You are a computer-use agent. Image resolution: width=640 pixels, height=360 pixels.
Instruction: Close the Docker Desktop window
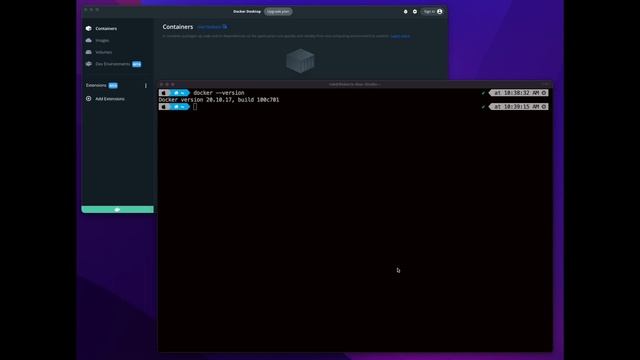(86, 10)
